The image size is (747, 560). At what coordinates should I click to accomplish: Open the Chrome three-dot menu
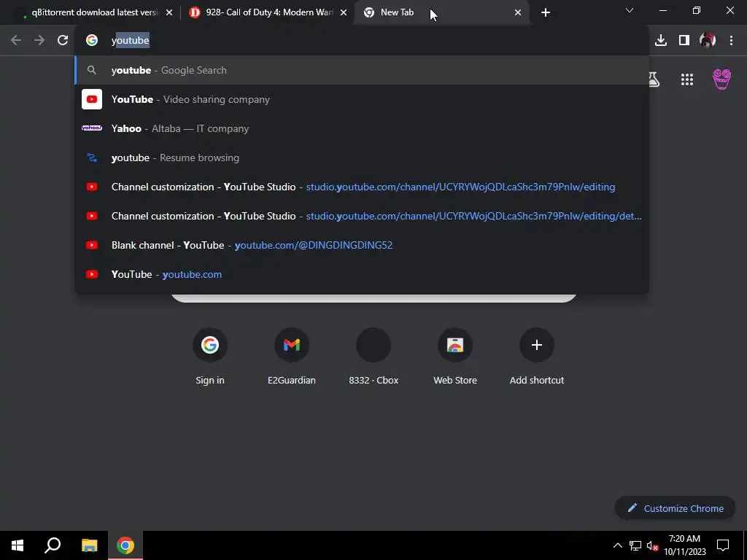731,41
